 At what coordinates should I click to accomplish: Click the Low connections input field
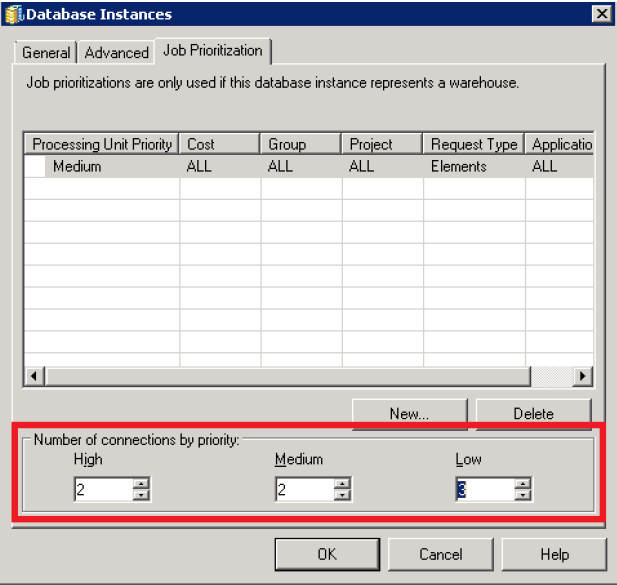tap(486, 489)
